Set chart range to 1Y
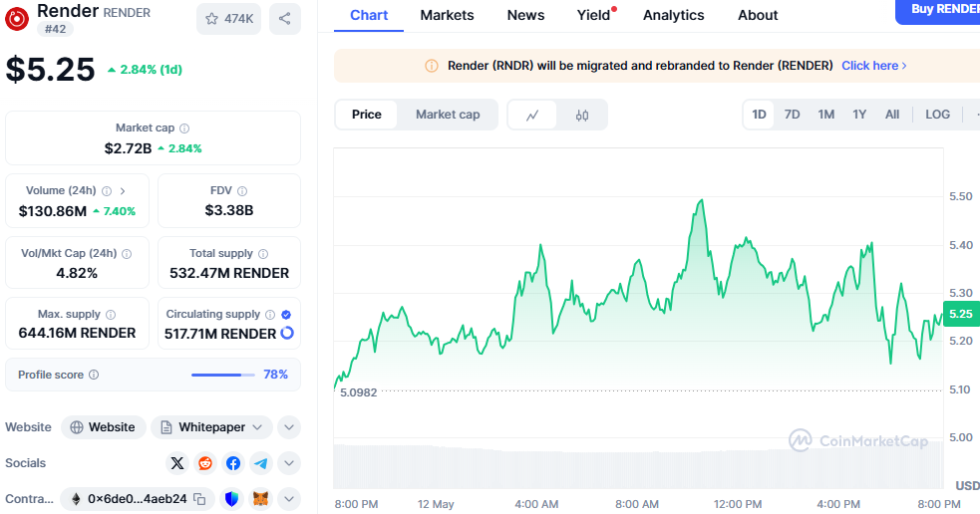This screenshot has height=514, width=980. tap(859, 115)
